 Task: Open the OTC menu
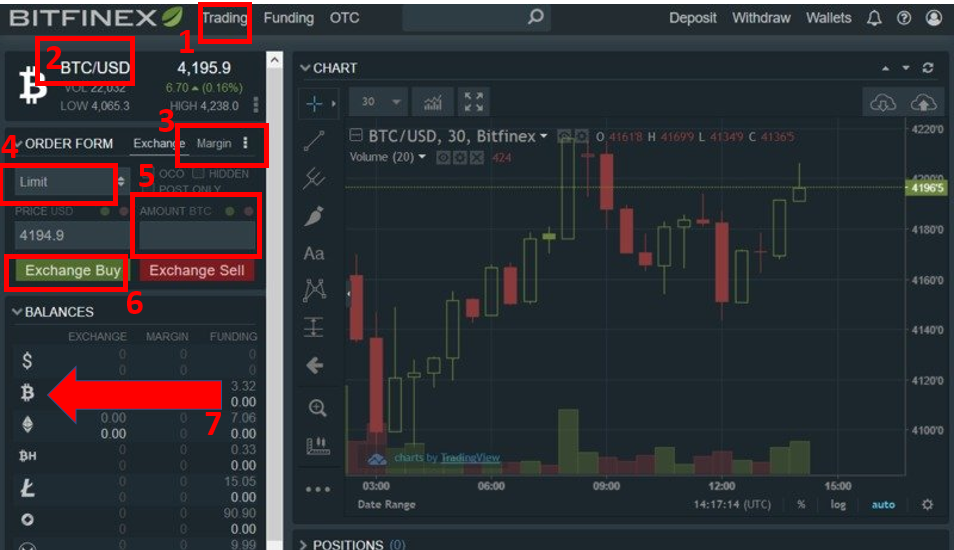[x=344, y=18]
